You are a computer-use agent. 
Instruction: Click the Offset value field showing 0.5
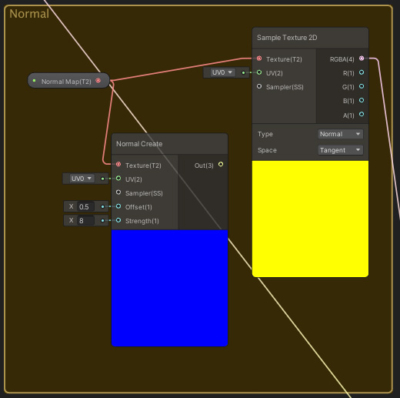click(x=86, y=207)
